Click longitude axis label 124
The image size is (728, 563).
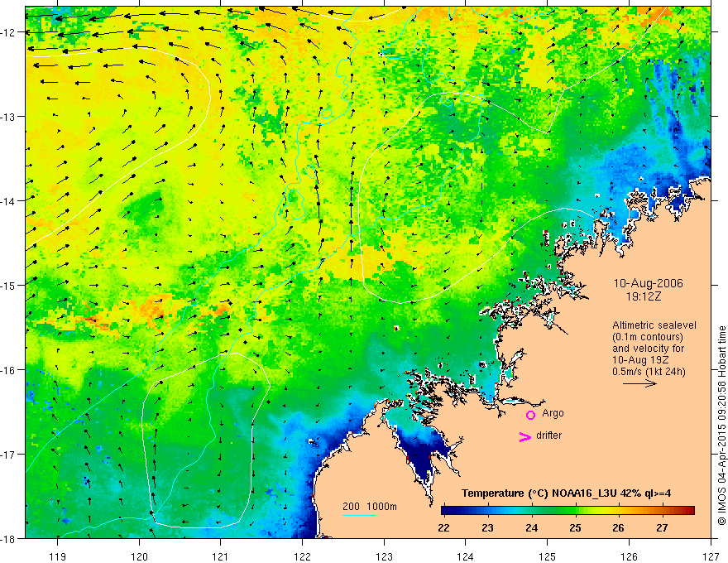tap(466, 556)
